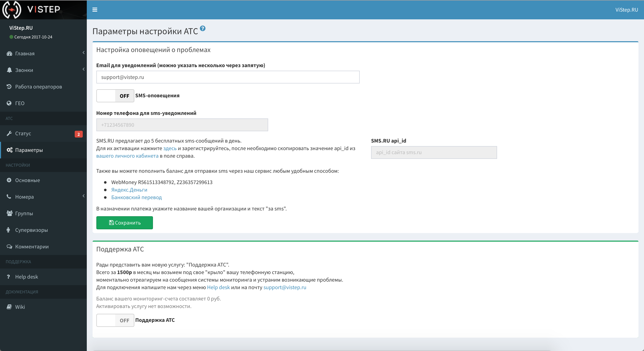Open Комментарии menu item
Viewport: 644px width, 351px height.
[x=43, y=247]
